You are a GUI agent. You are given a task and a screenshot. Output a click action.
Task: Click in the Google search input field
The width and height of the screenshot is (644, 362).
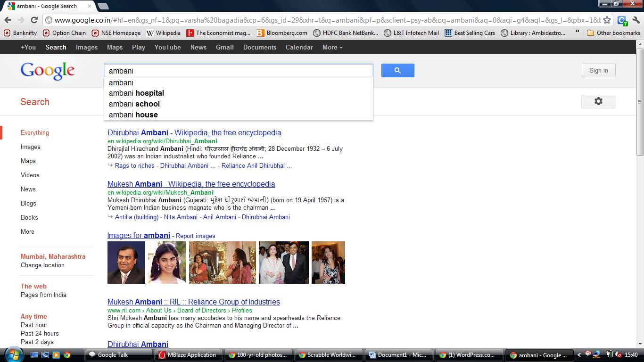[x=238, y=71]
